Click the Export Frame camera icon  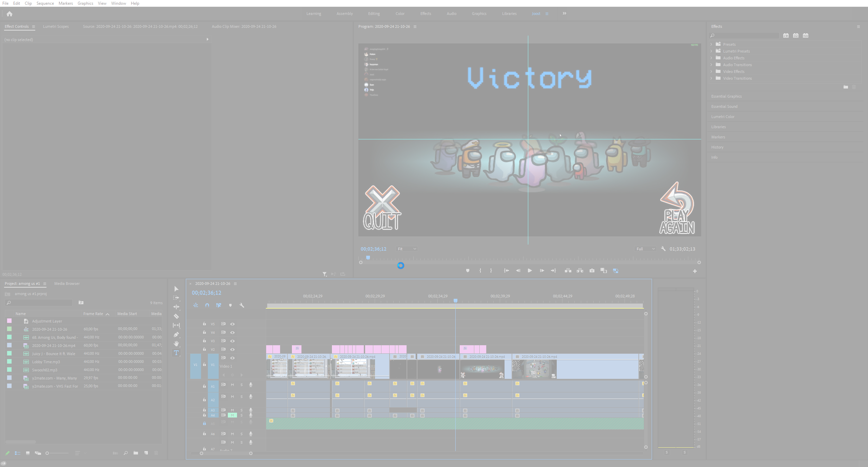(x=592, y=271)
